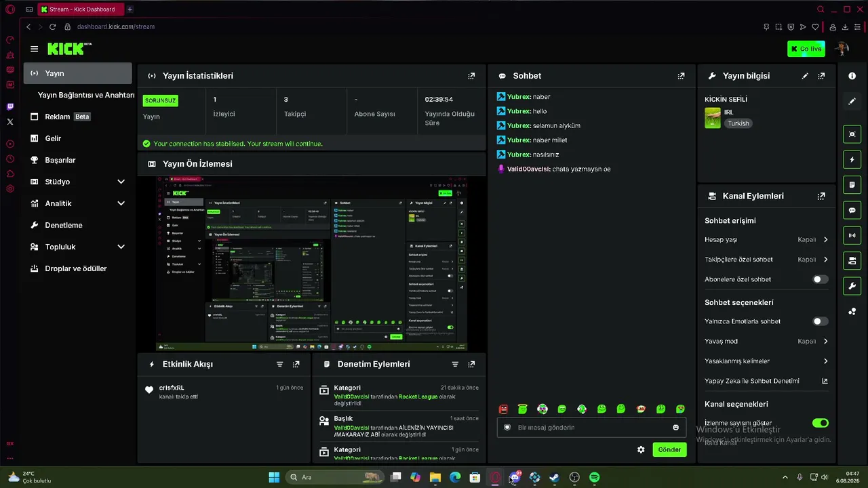
Task: Click crlsfxRL follower in activity feed
Action: click(172, 388)
